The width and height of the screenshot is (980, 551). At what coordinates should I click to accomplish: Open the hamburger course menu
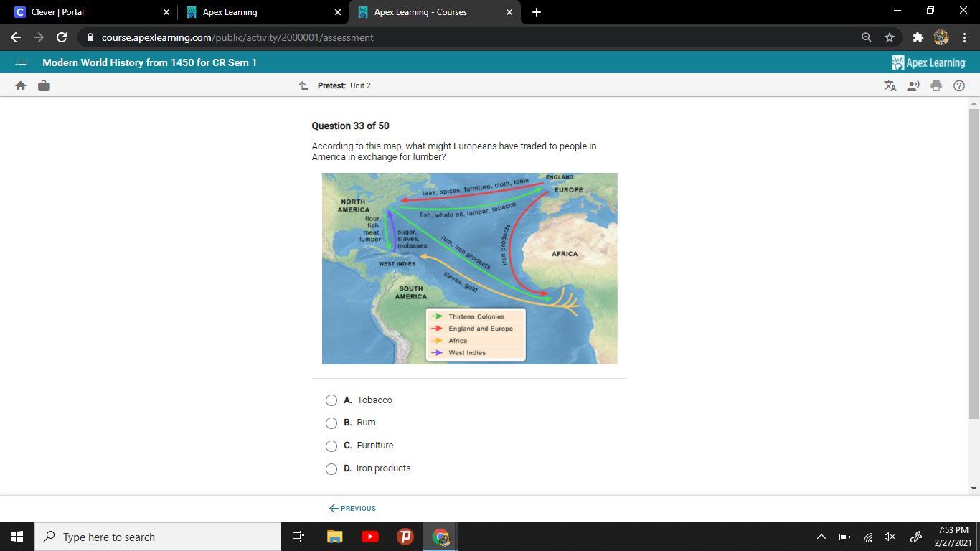click(x=21, y=62)
